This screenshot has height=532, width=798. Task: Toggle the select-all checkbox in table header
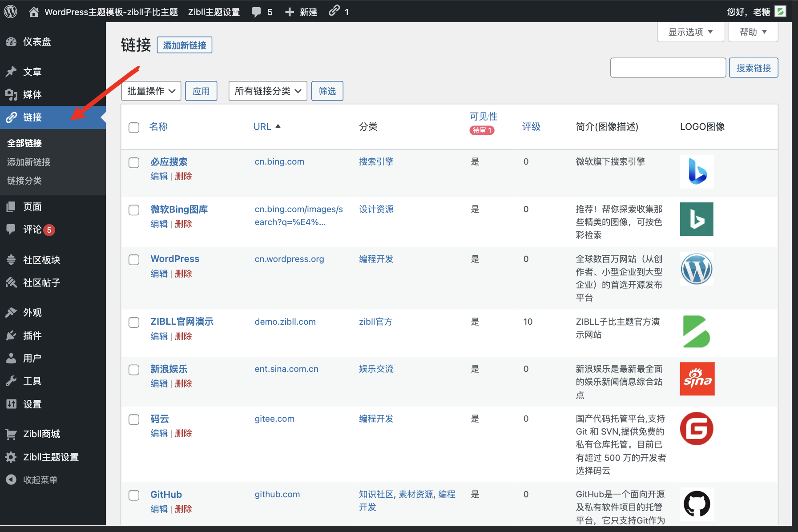click(134, 128)
